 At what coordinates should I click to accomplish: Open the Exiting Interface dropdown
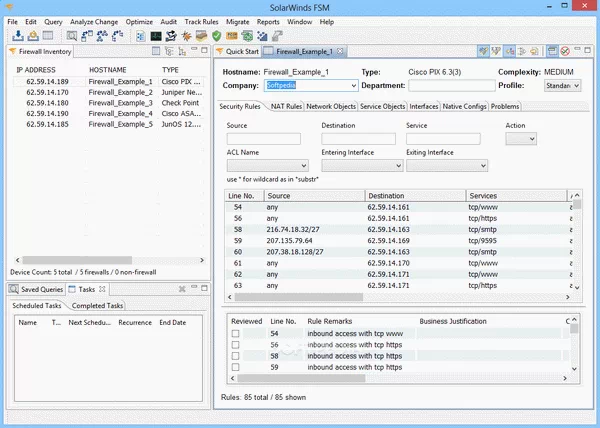[x=447, y=166]
